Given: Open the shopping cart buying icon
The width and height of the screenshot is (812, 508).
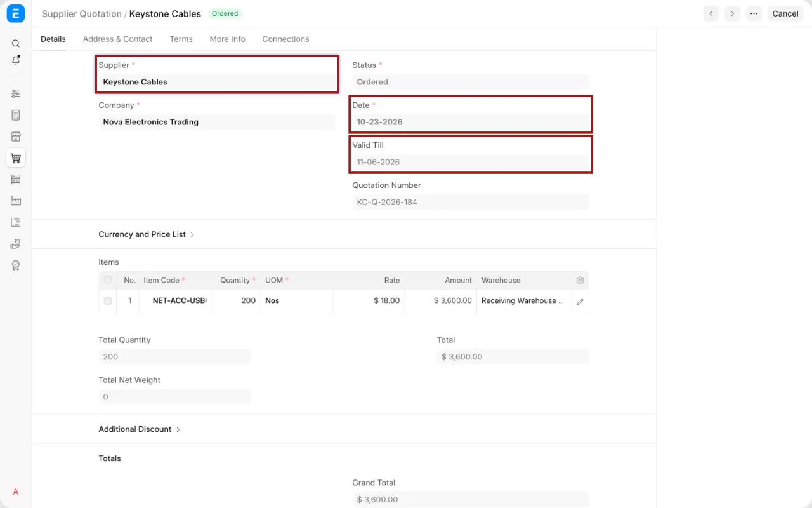Looking at the screenshot, I should coord(16,158).
